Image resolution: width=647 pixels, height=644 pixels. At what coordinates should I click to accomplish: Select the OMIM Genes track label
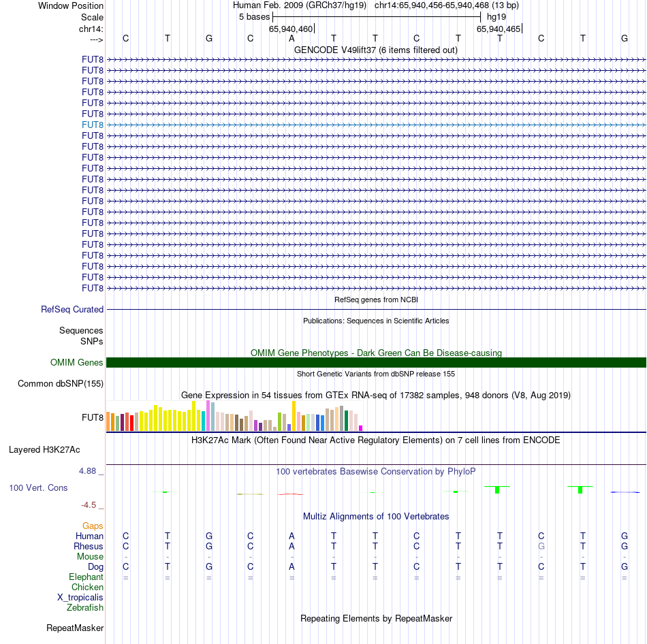[x=77, y=362]
